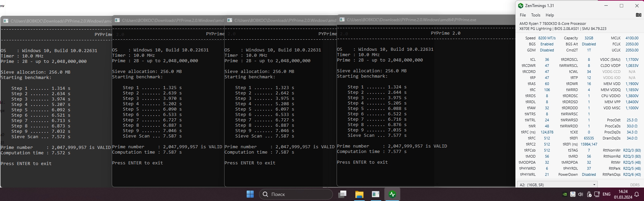Open File Explorer from the taskbar
The height and width of the screenshot is (201, 644).
pyautogui.click(x=359, y=194)
